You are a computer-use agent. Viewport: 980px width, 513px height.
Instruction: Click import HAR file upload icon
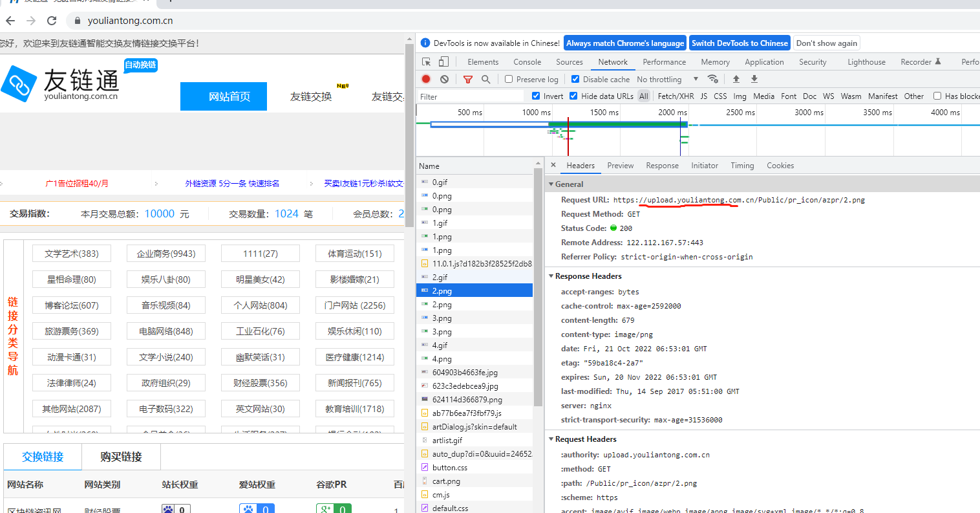pyautogui.click(x=736, y=79)
